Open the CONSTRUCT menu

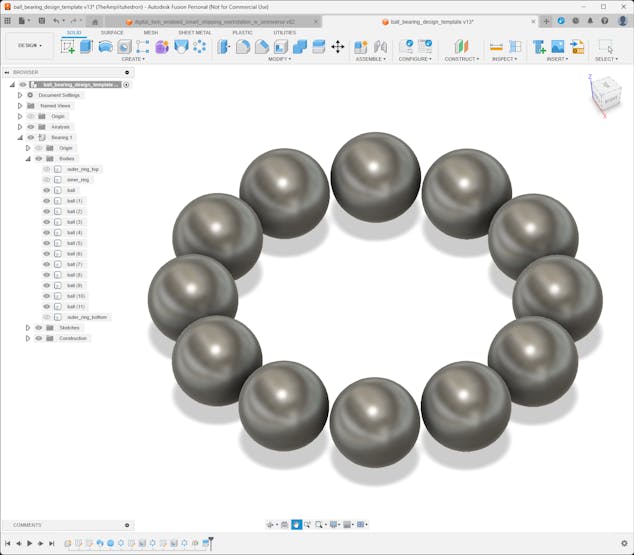[461, 59]
